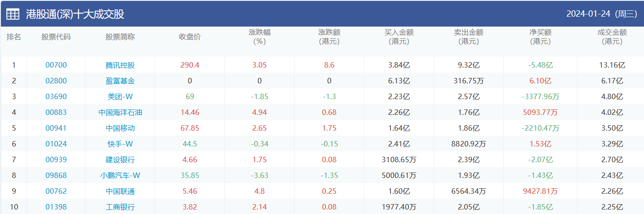Click the 涨跌幅 column header
The image size is (644, 214).
tap(259, 37)
